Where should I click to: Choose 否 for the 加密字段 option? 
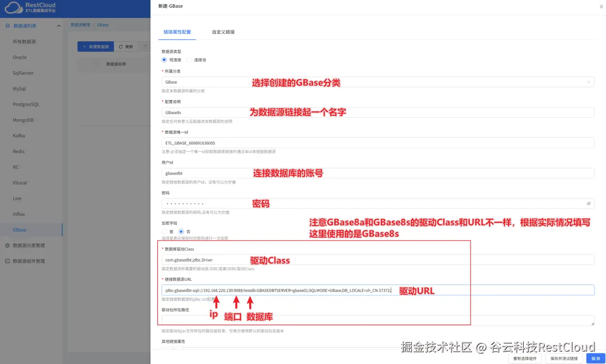tap(181, 232)
